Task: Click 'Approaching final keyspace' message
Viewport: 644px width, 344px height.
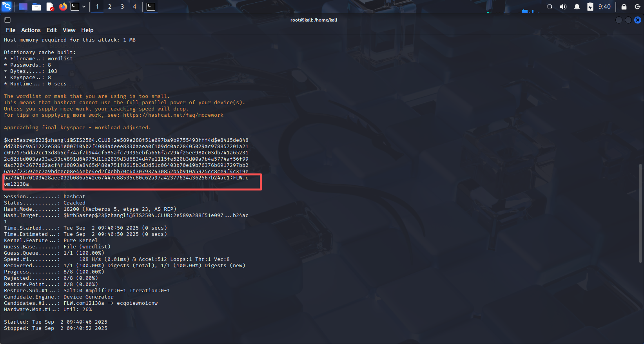Action: [78, 128]
